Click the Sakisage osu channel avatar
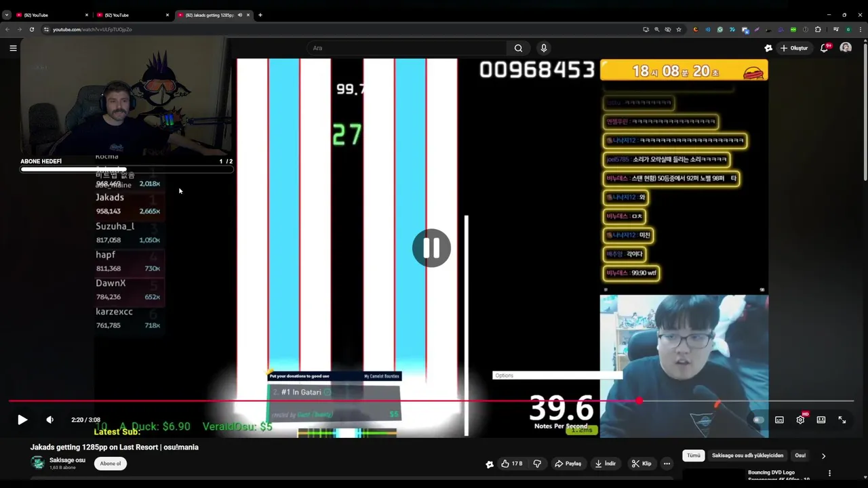 [x=38, y=463]
